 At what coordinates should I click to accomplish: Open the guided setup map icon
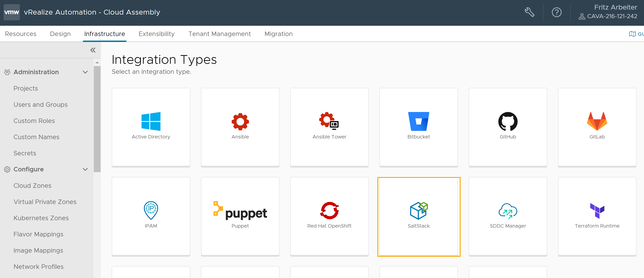632,34
